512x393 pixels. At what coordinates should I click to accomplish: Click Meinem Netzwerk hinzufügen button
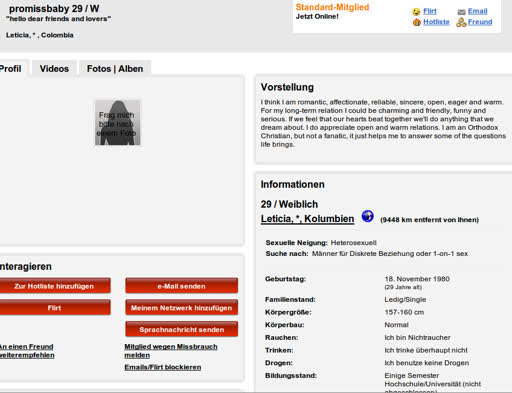(x=182, y=308)
